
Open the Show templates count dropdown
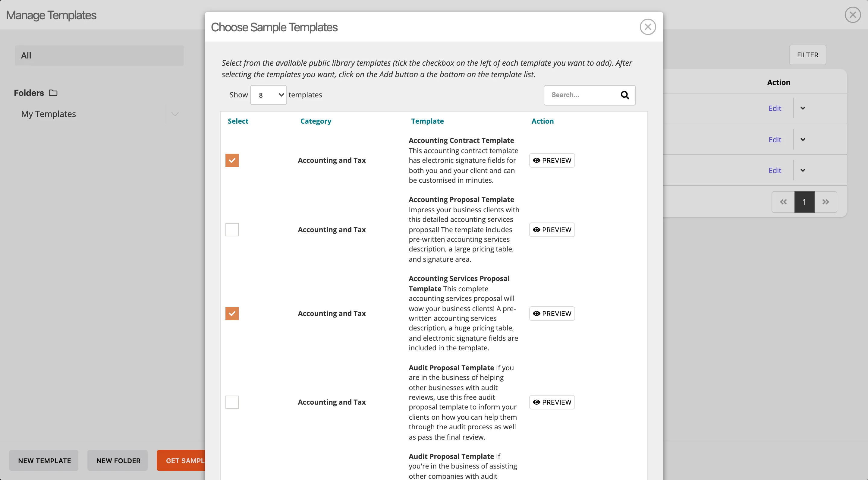[268, 95]
